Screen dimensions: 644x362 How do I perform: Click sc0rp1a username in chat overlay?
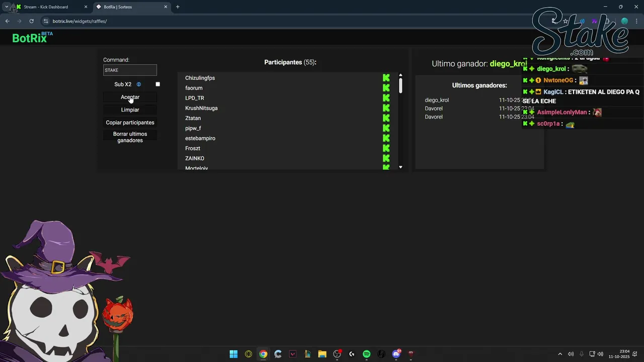click(548, 124)
